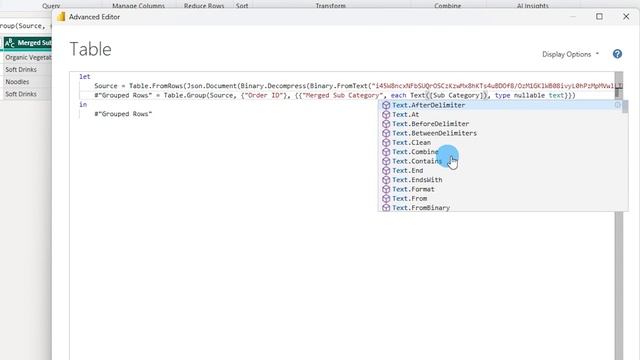Click the "Source" variable in the code
640x360 pixels.
coord(106,86)
